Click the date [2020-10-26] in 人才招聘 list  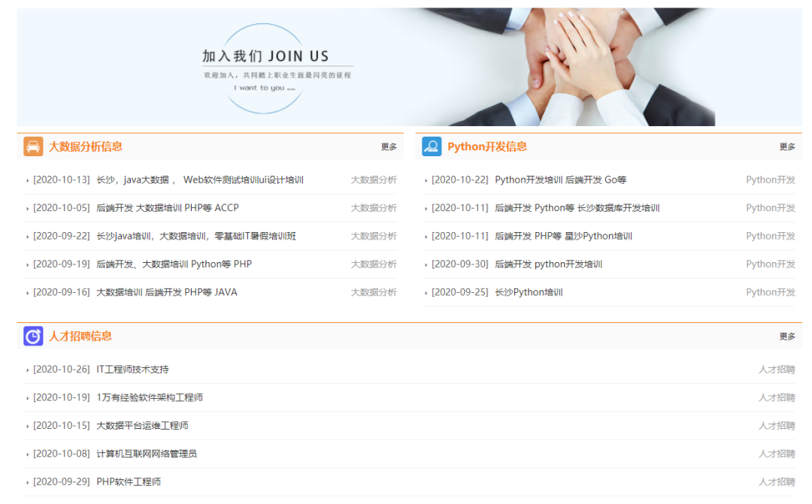(x=62, y=370)
